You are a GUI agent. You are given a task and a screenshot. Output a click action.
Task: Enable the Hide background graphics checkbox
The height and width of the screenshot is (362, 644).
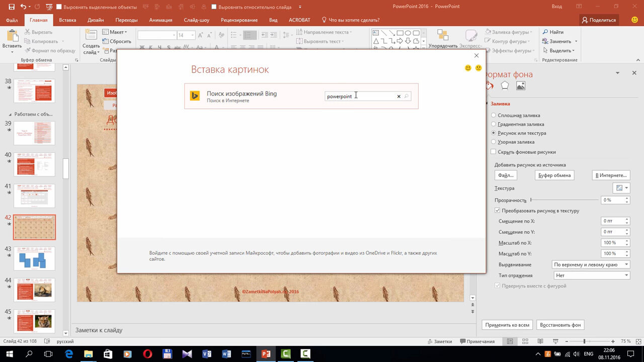click(493, 152)
